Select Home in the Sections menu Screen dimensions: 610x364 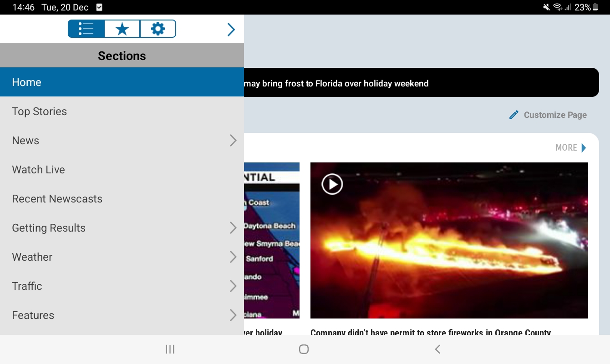point(122,82)
